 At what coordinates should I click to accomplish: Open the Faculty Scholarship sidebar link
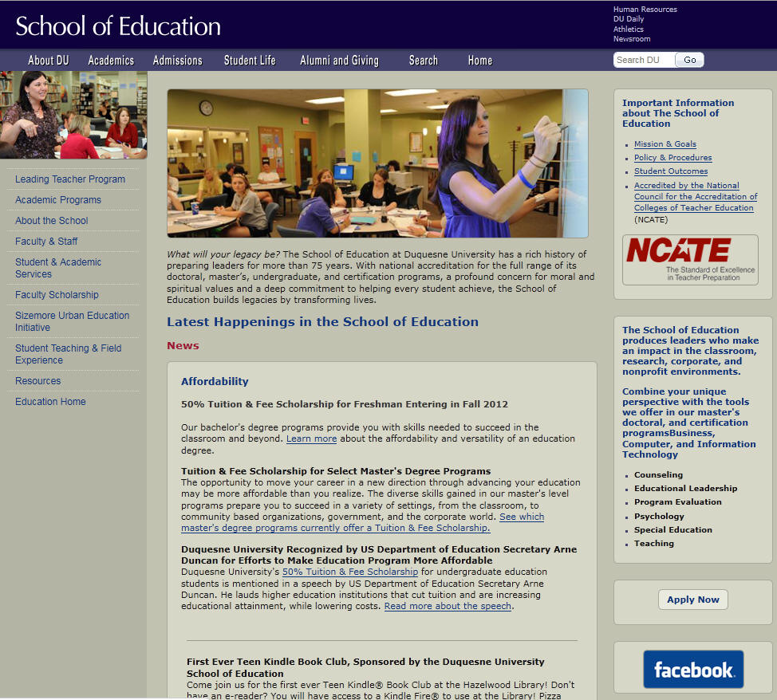pos(57,295)
